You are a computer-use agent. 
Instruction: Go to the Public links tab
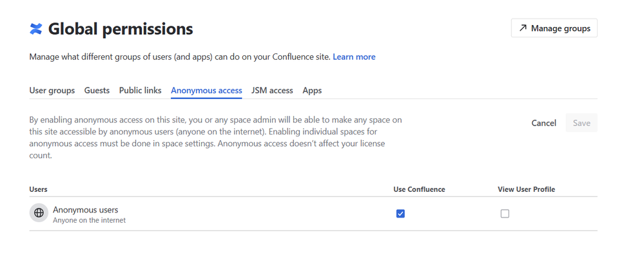[140, 90]
